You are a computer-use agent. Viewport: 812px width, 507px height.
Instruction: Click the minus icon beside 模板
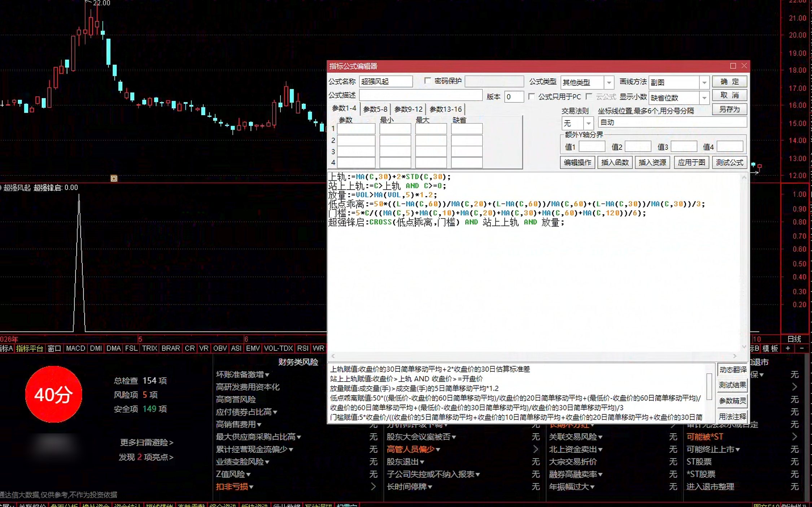(802, 348)
